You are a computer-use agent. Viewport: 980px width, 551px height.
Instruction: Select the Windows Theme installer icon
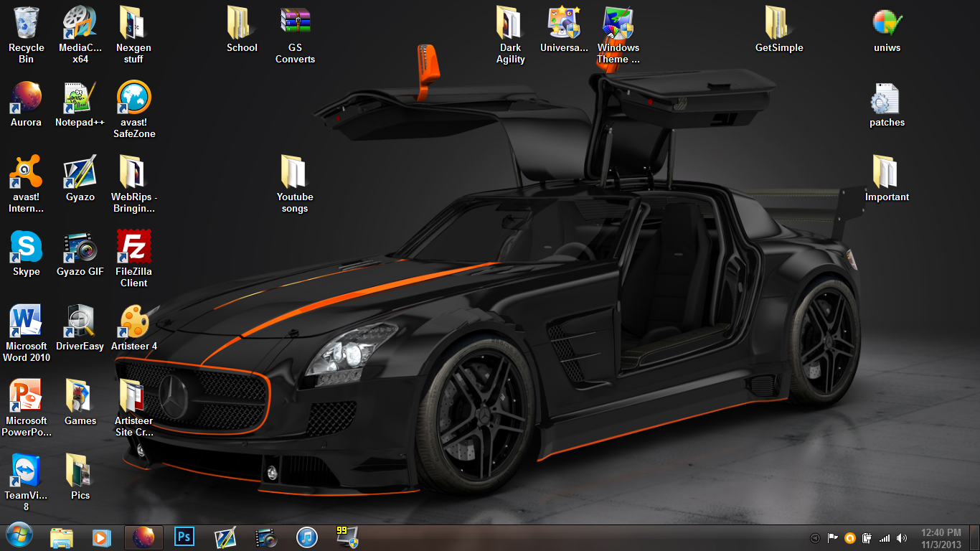618,34
